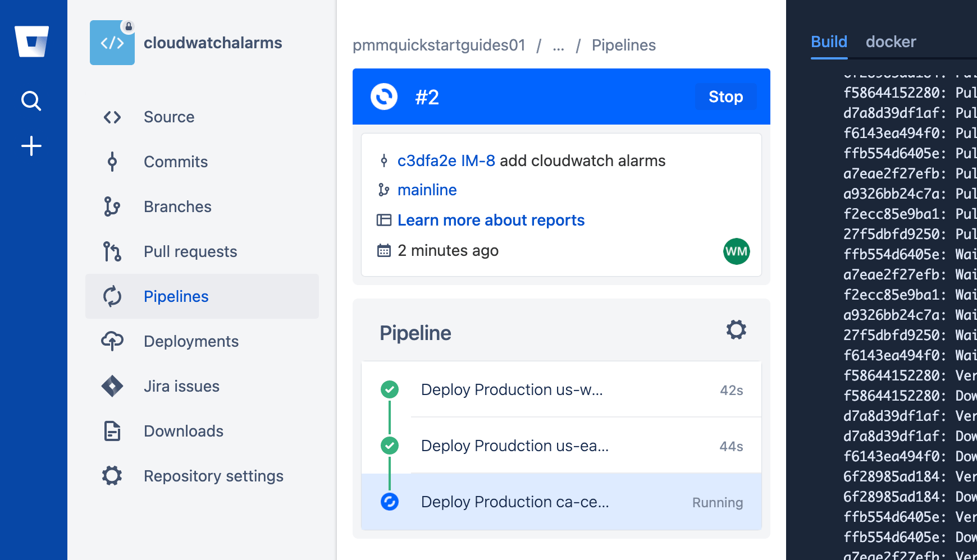Visit Learn more about reports
The width and height of the screenshot is (977, 560).
pyautogui.click(x=491, y=220)
